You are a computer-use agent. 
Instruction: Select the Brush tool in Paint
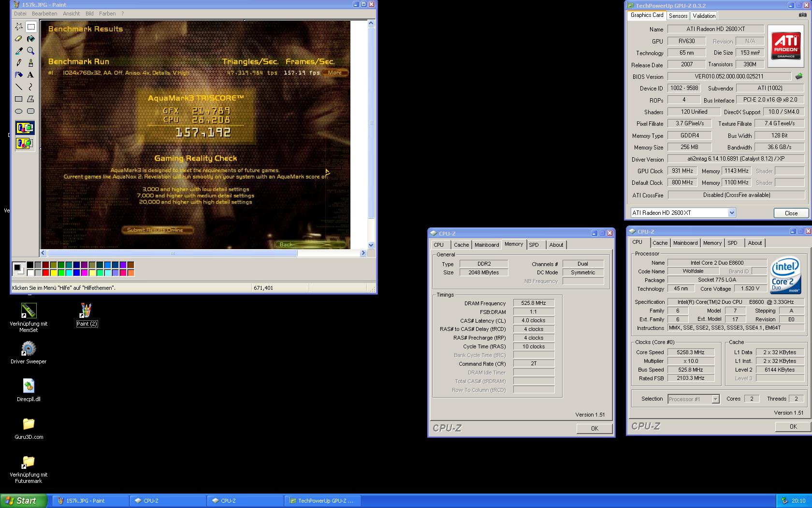tap(31, 63)
